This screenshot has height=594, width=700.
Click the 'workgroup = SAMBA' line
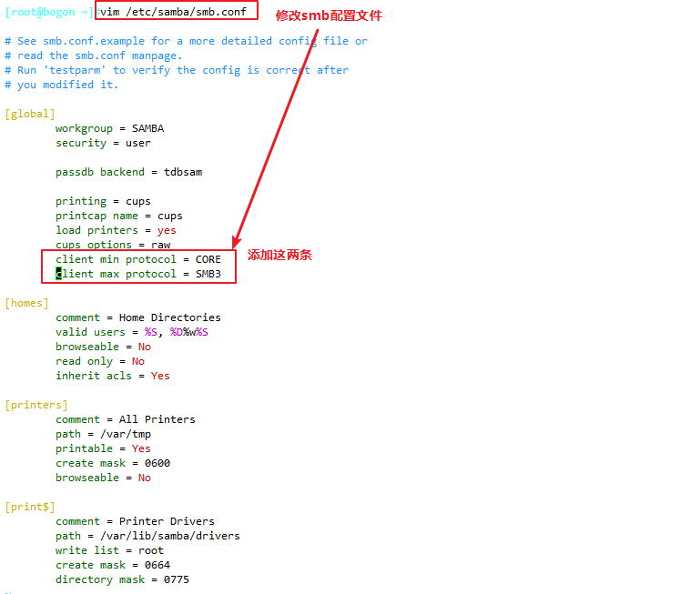110,128
